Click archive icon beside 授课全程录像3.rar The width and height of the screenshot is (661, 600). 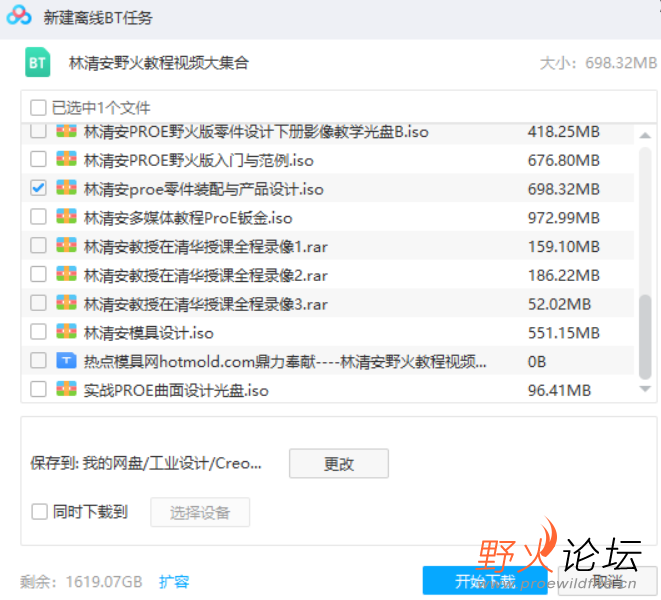pyautogui.click(x=67, y=303)
